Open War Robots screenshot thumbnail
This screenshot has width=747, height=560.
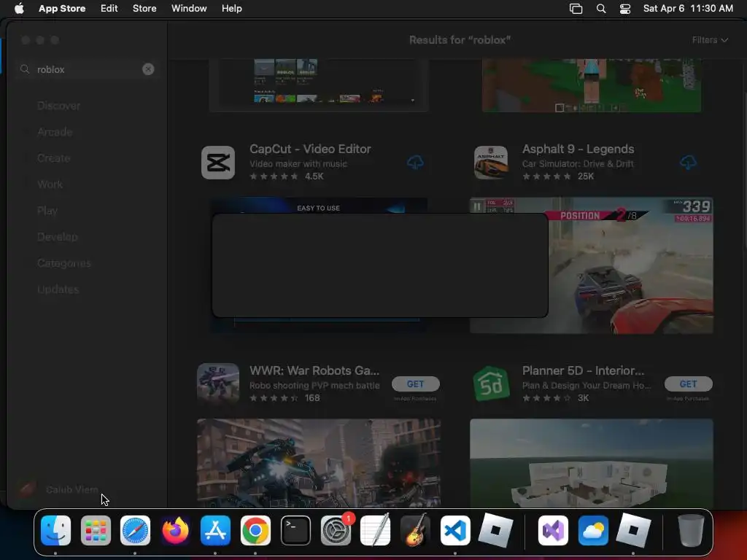tap(319, 463)
